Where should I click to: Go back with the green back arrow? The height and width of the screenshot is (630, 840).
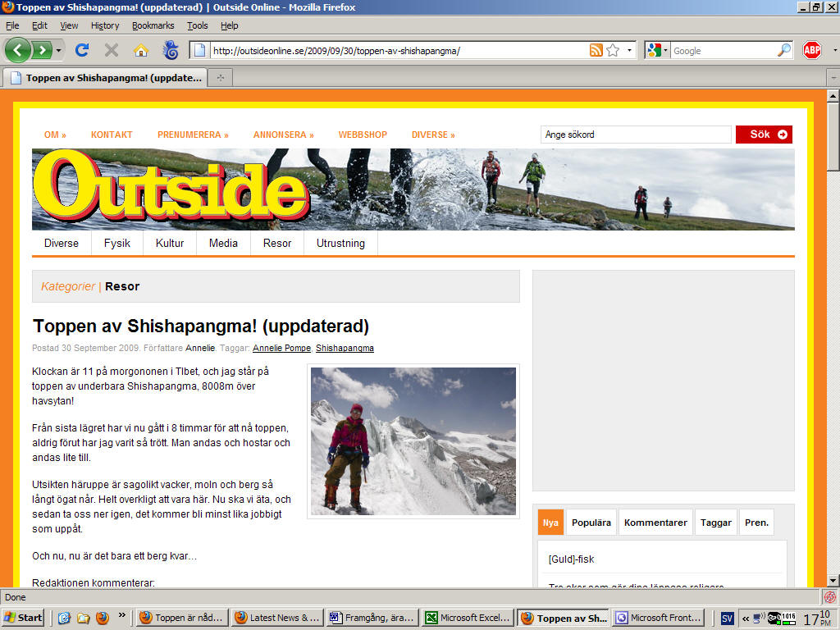pyautogui.click(x=18, y=50)
